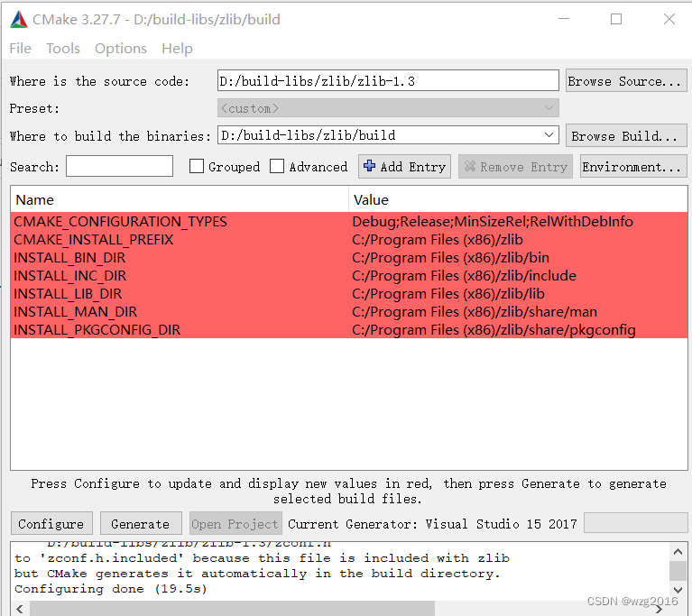Edit value C:/Program Files (x86)/zlib/lib
The width and height of the screenshot is (692, 616).
447,293
